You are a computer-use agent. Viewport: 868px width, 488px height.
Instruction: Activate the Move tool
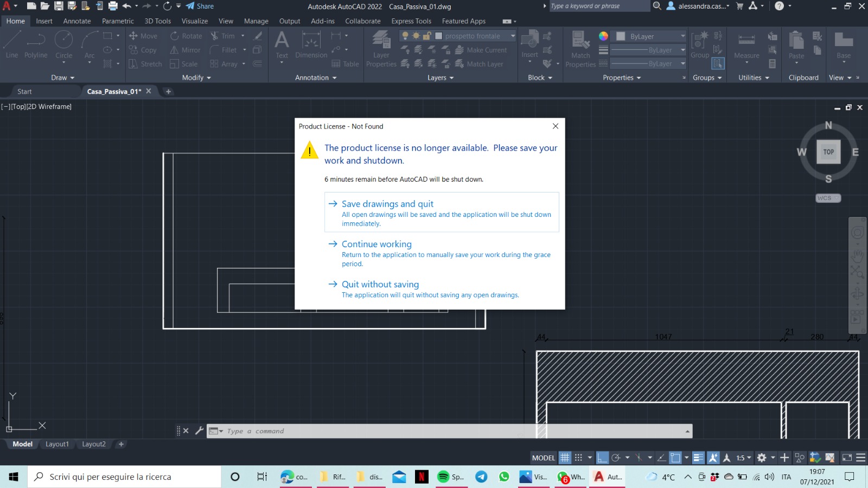coord(143,36)
